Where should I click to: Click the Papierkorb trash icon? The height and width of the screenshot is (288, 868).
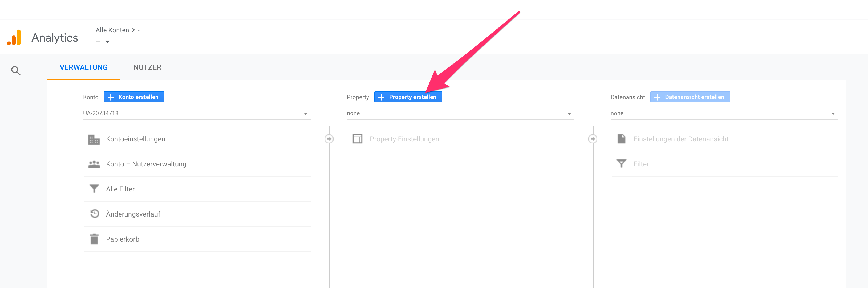point(94,239)
